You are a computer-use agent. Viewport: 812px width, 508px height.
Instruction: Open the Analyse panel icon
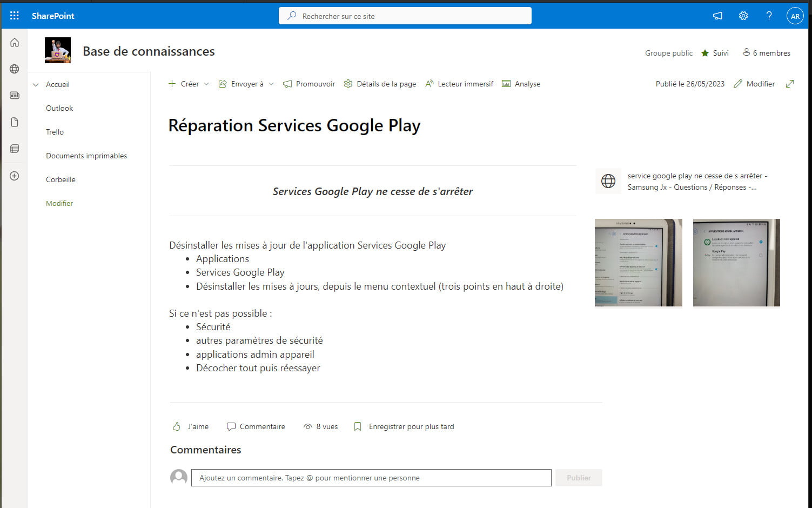[x=506, y=84]
